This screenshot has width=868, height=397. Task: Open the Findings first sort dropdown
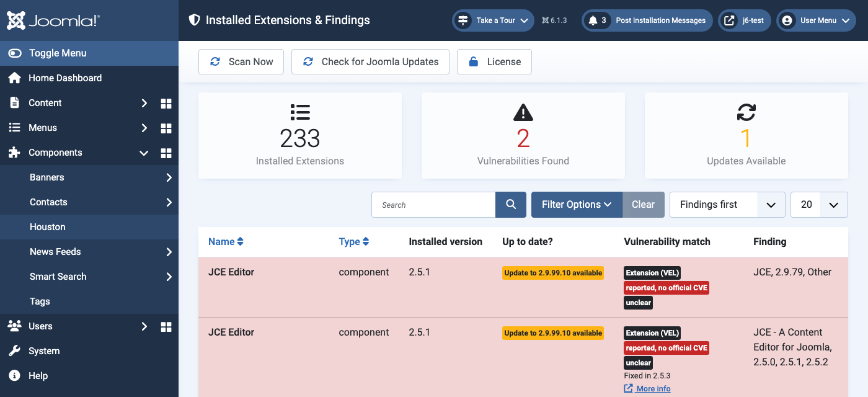point(727,205)
